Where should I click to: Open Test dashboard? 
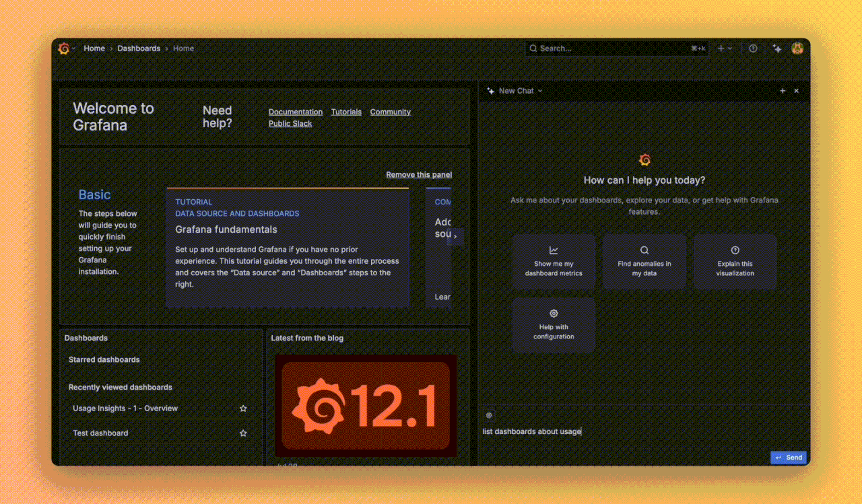pyautogui.click(x=100, y=433)
